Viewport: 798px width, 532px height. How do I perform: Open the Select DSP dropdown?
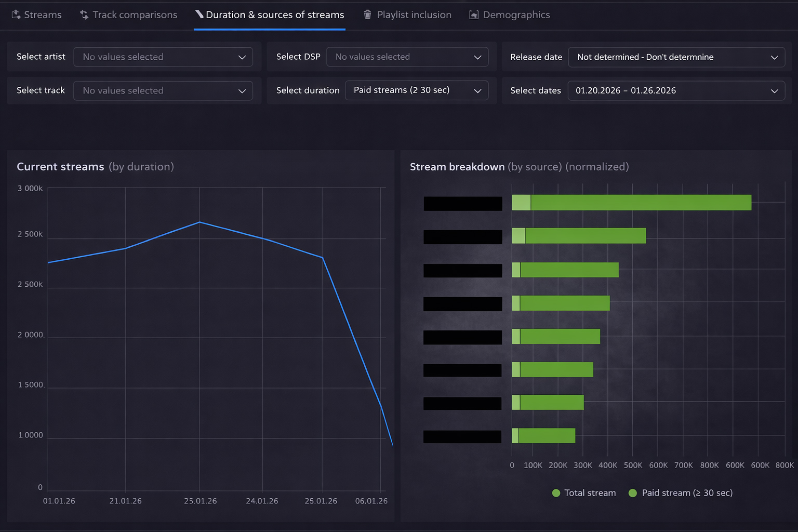407,57
